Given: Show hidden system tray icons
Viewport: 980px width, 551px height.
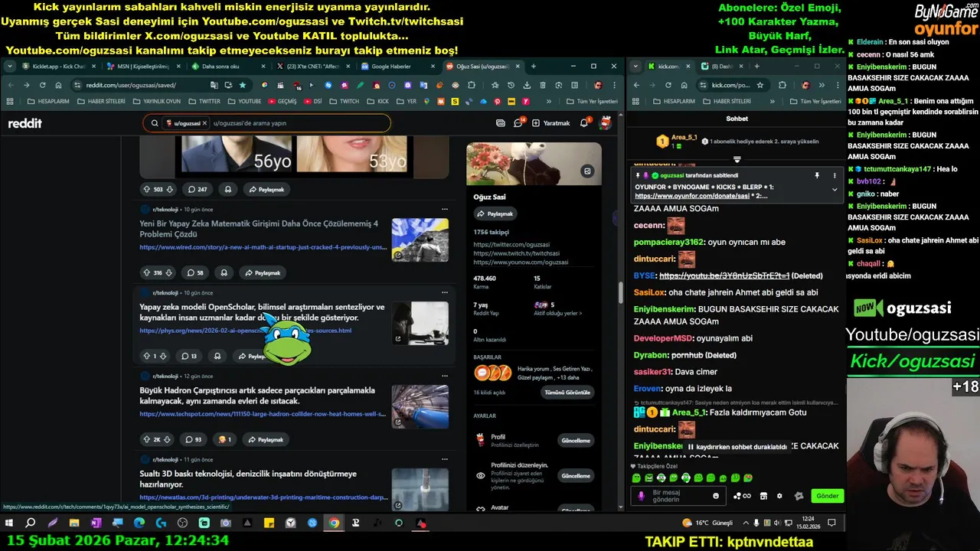Looking at the screenshot, I should pyautogui.click(x=746, y=523).
